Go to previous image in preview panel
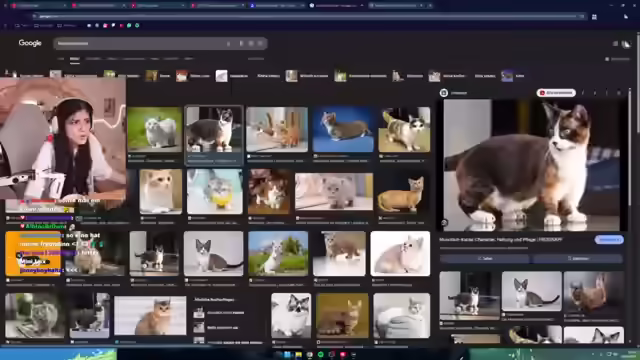This screenshot has width=640, height=360. point(583,93)
